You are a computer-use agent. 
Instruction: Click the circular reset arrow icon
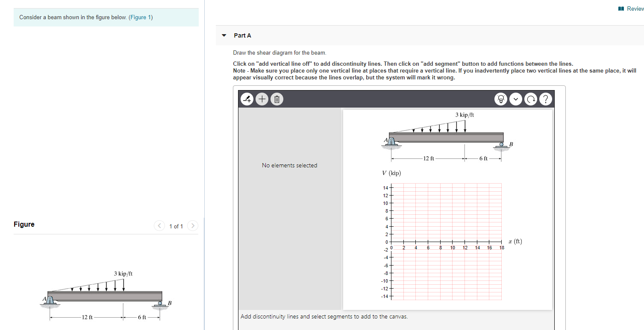(531, 99)
